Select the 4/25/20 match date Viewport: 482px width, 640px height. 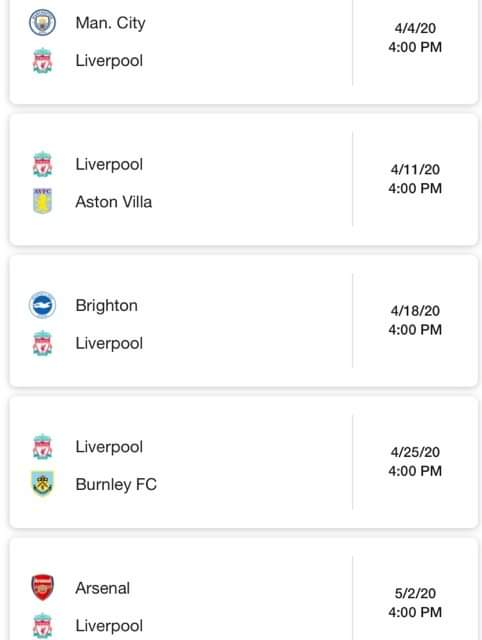(x=415, y=452)
